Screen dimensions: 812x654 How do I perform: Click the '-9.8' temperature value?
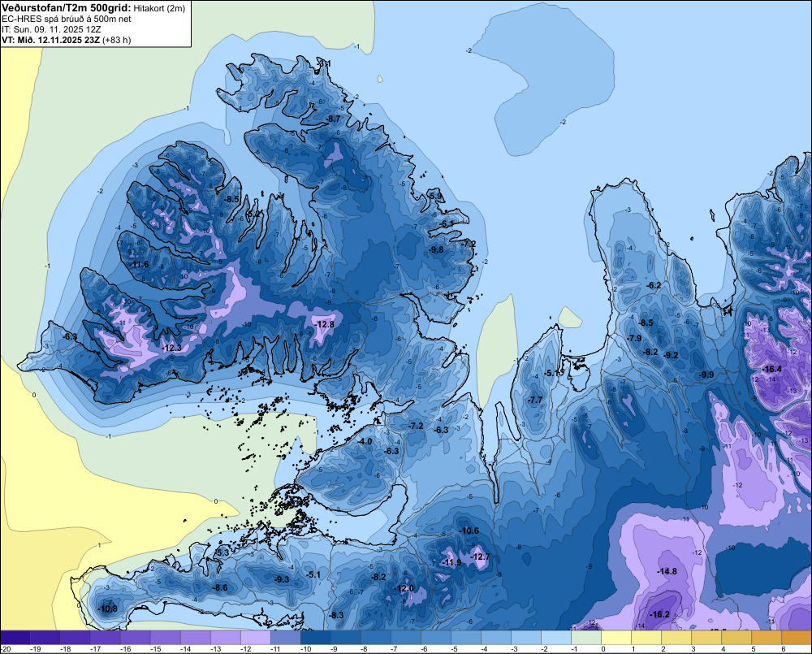(x=436, y=249)
